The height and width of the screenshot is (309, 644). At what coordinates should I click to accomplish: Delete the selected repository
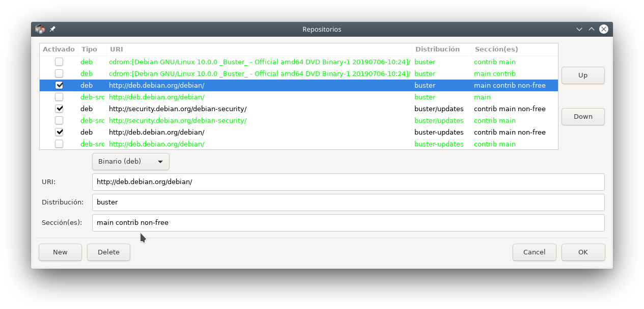tap(108, 252)
